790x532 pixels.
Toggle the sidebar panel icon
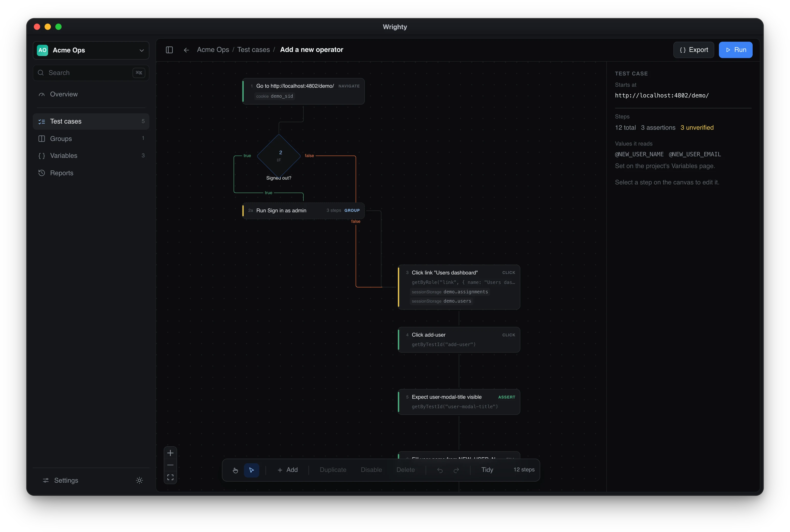[x=169, y=50]
